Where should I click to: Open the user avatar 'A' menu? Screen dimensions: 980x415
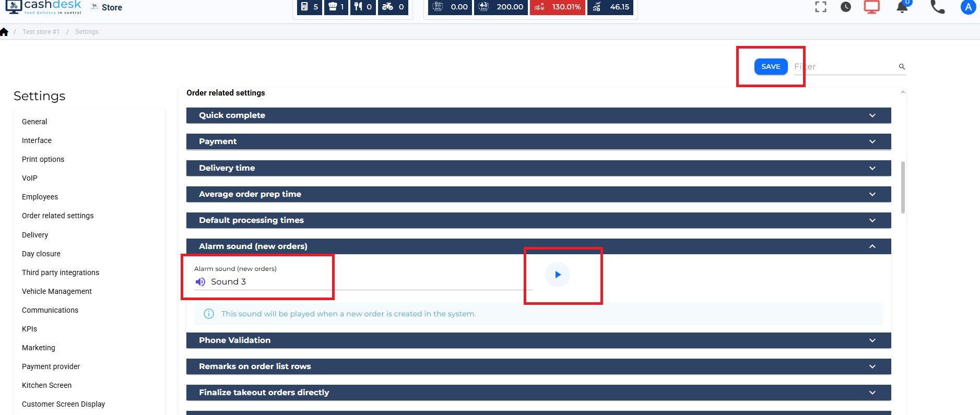[x=968, y=7]
